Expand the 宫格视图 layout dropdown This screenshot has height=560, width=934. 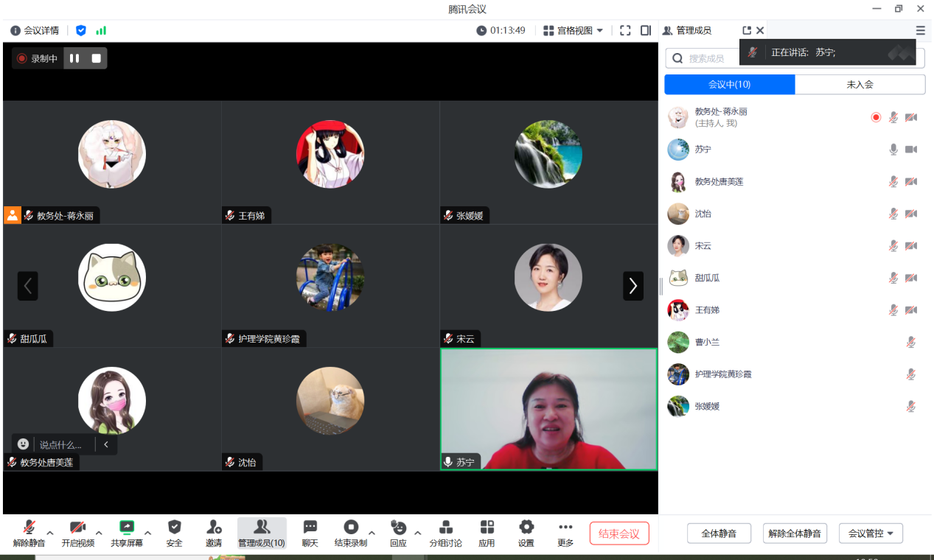pyautogui.click(x=574, y=30)
